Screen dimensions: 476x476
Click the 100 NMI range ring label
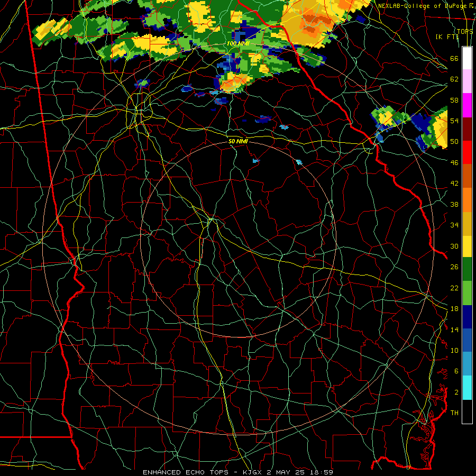pos(238,44)
